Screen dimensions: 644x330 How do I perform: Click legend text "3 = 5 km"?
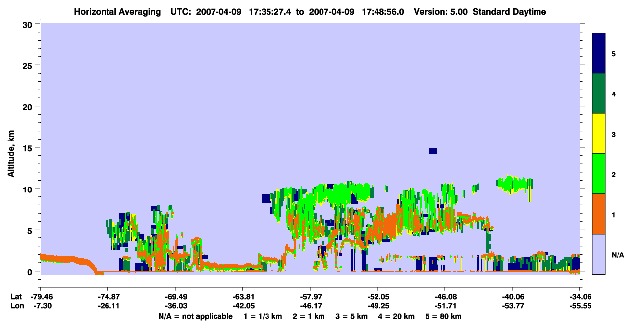(351, 316)
